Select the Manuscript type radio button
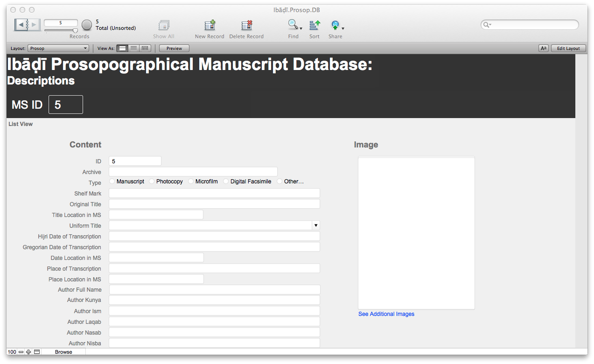Screen dimensions: 594x364 pos(112,182)
